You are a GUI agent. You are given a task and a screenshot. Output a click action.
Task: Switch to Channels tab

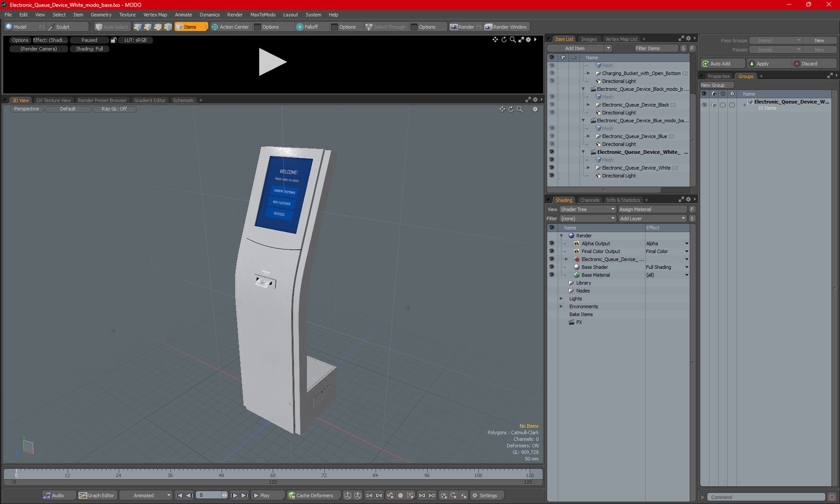point(589,200)
